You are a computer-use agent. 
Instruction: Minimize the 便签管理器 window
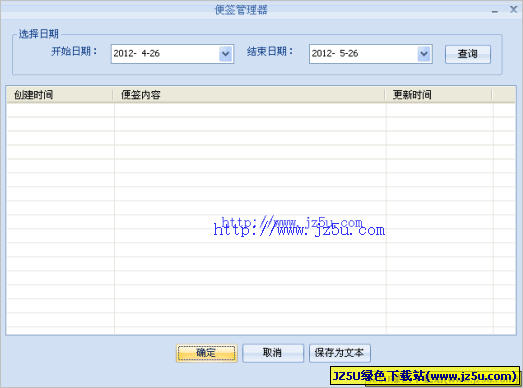pos(495,10)
